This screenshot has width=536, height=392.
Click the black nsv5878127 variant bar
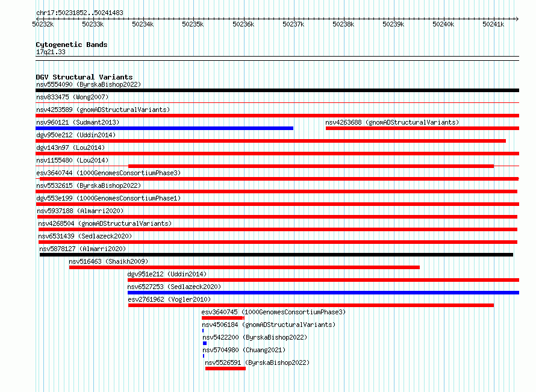[x=276, y=255]
